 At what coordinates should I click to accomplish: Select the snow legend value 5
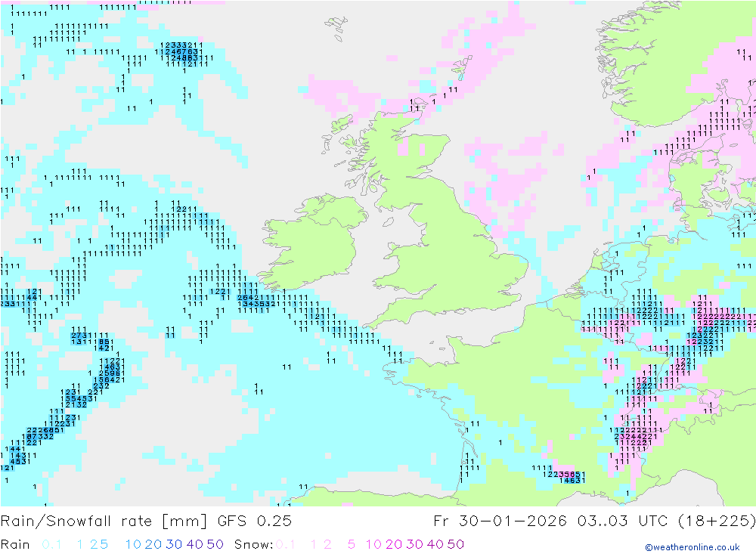pos(352,544)
